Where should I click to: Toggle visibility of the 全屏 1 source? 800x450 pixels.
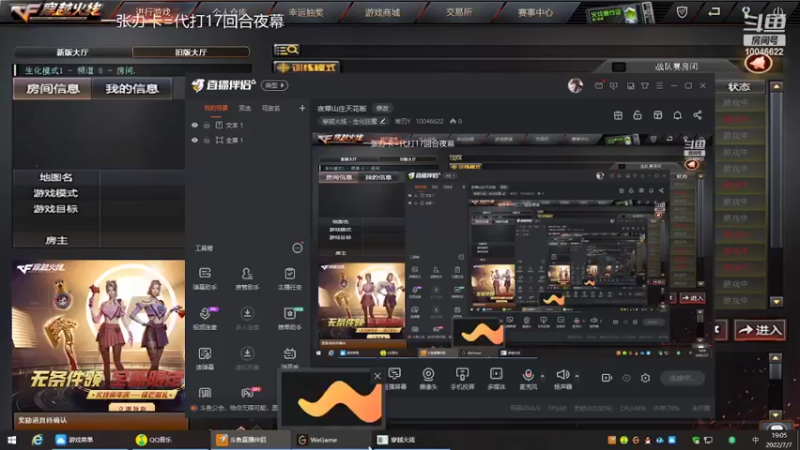coord(194,140)
